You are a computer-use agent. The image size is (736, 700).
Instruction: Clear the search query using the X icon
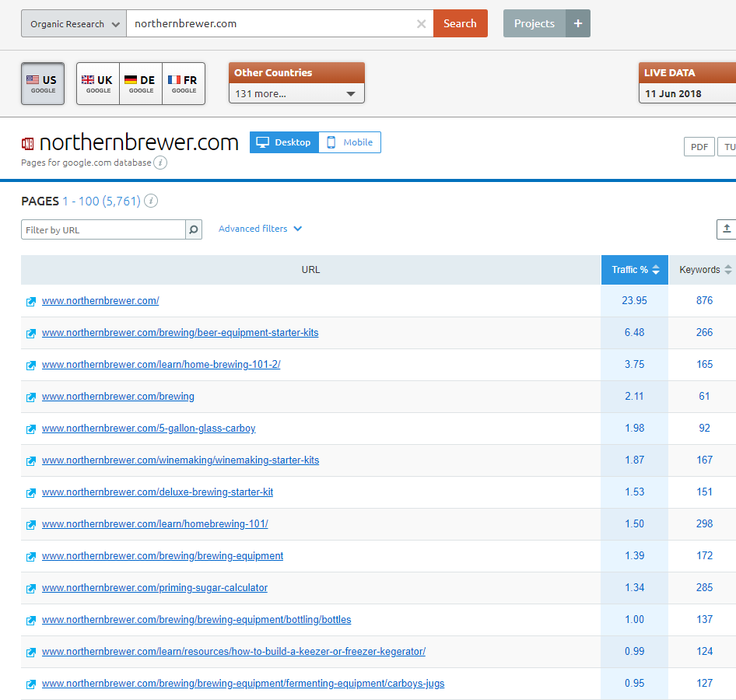[421, 23]
